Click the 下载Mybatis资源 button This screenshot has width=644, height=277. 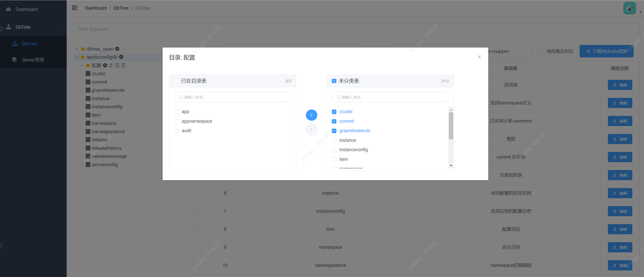(606, 51)
